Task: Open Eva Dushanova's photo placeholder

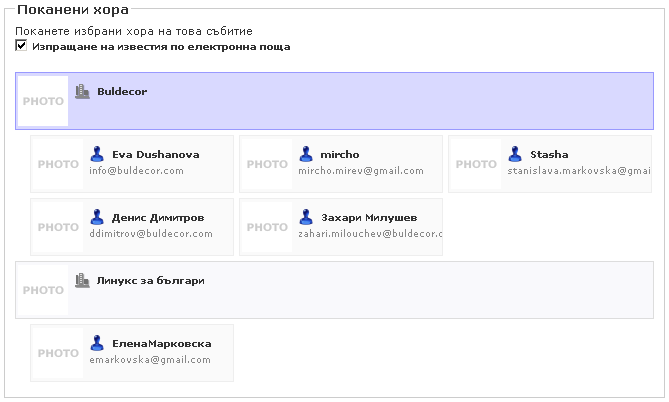Action: pyautogui.click(x=57, y=164)
